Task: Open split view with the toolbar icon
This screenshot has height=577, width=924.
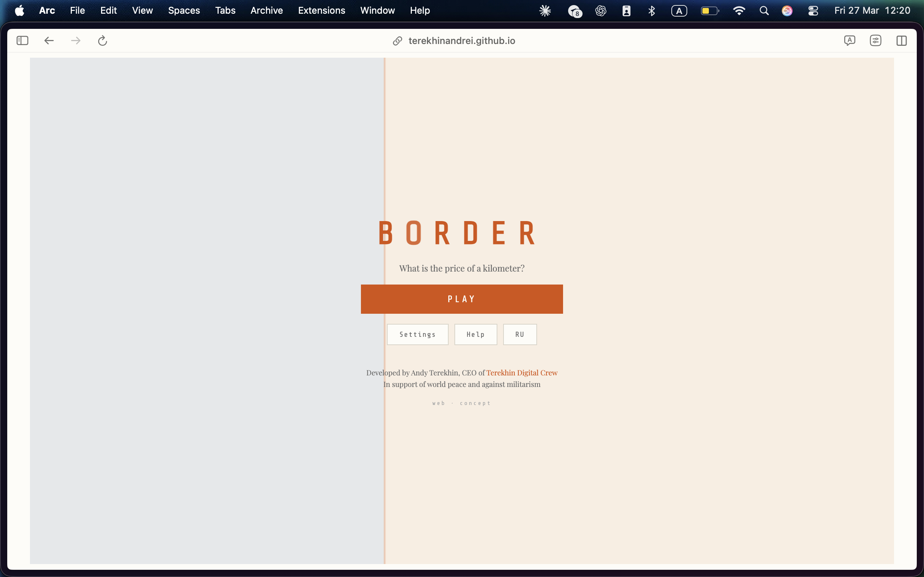Action: (x=902, y=40)
